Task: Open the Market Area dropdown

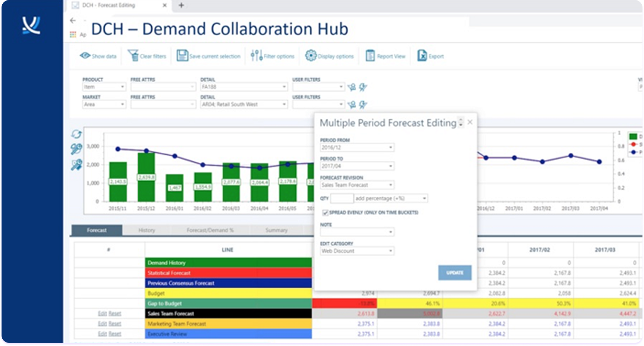Action: click(x=104, y=104)
